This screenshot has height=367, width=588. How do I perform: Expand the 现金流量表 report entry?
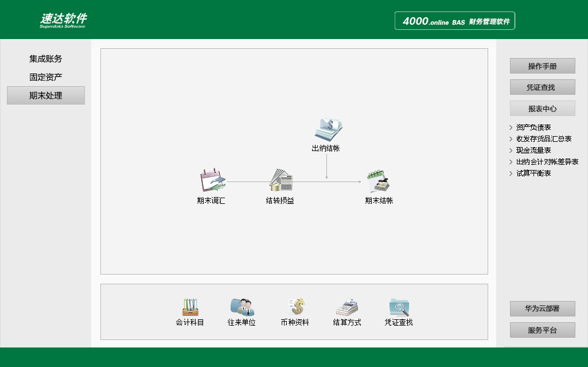coord(532,150)
